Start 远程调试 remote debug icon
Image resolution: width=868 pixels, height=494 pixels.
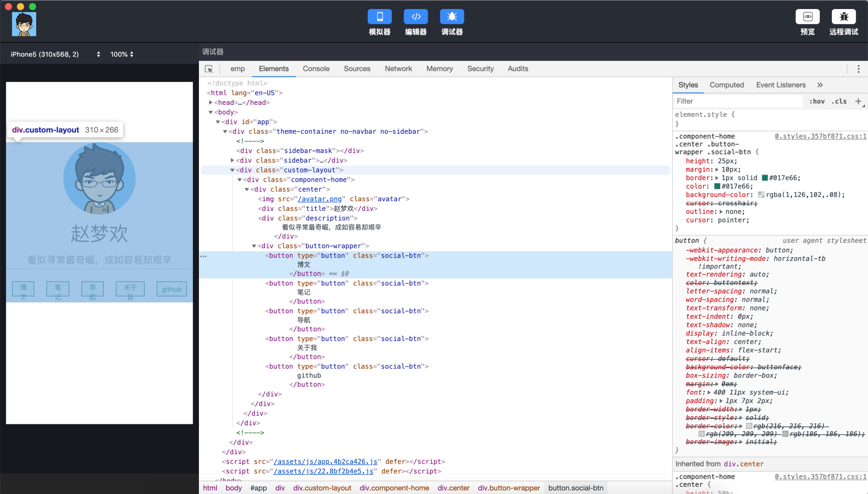[x=844, y=17]
